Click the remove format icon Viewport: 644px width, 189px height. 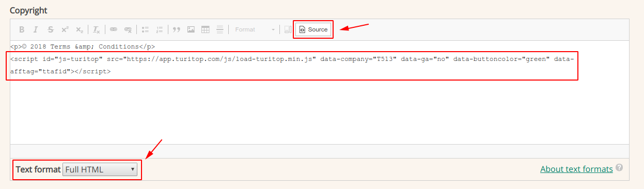[97, 29]
